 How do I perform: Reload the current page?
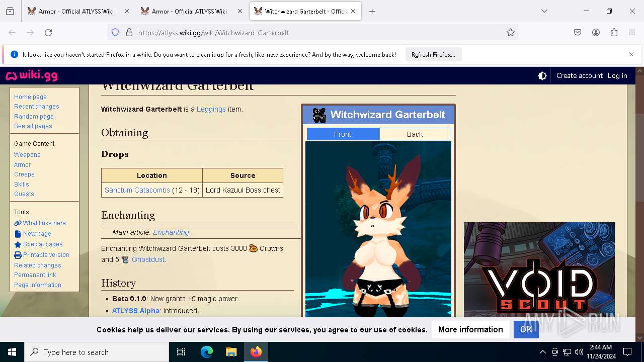click(x=48, y=33)
